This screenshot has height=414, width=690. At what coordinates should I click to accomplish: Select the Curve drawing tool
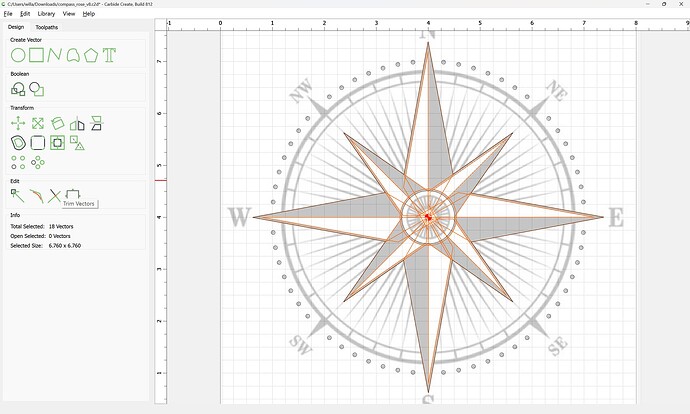click(73, 55)
